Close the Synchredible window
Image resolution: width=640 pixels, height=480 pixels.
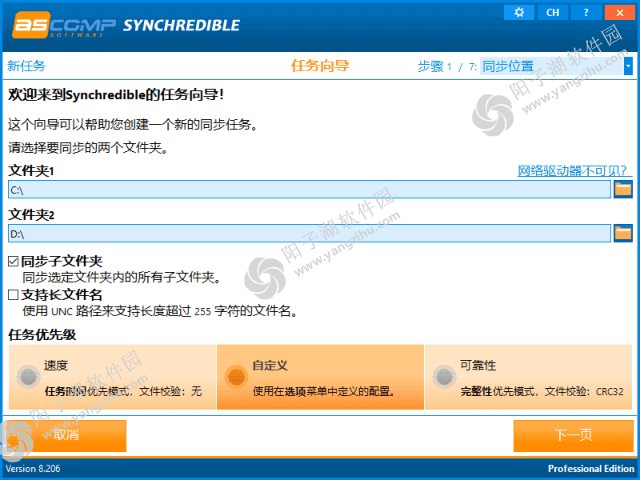tap(620, 13)
